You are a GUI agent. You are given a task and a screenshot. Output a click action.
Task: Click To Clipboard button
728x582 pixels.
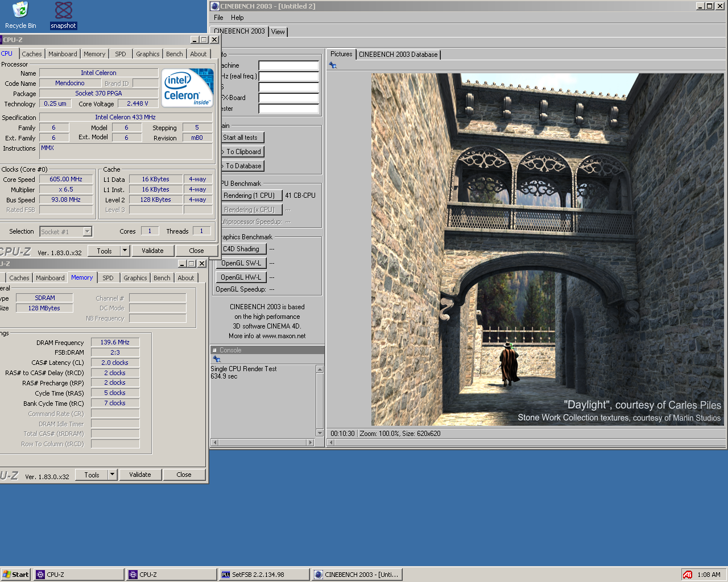click(243, 152)
